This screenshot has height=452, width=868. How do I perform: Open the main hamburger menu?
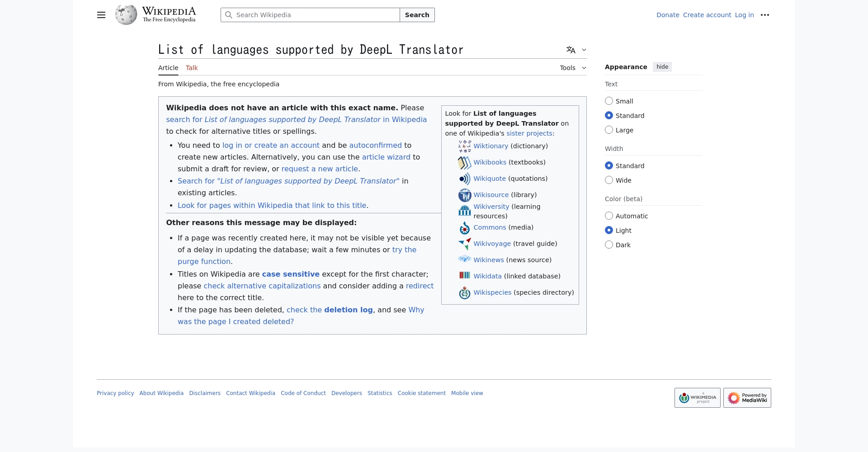point(101,15)
